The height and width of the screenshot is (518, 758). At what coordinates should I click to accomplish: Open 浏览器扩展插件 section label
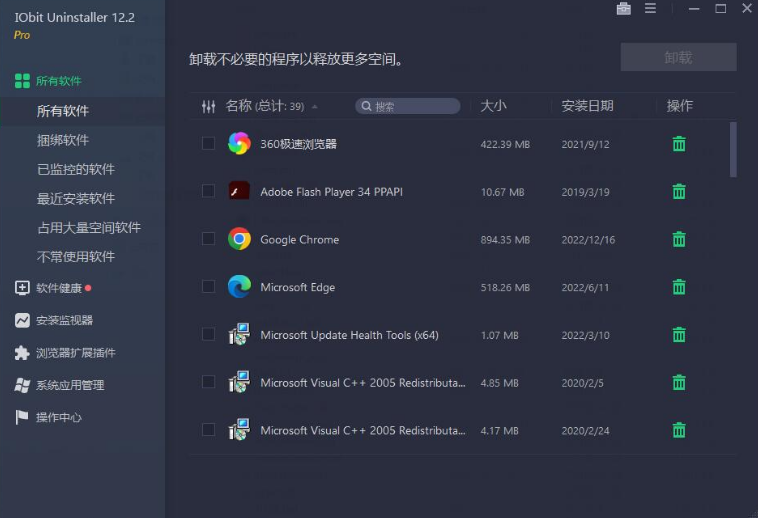tap(76, 353)
